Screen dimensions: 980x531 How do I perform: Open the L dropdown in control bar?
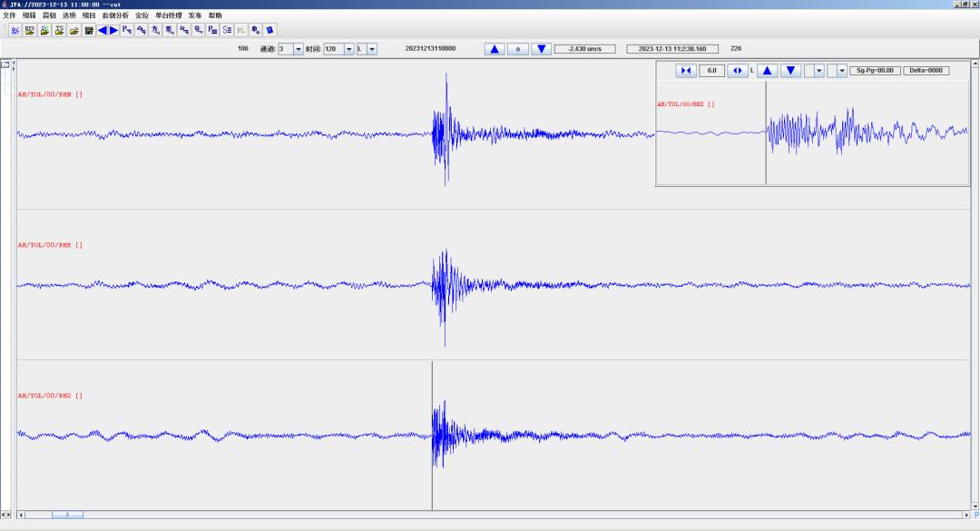[372, 49]
